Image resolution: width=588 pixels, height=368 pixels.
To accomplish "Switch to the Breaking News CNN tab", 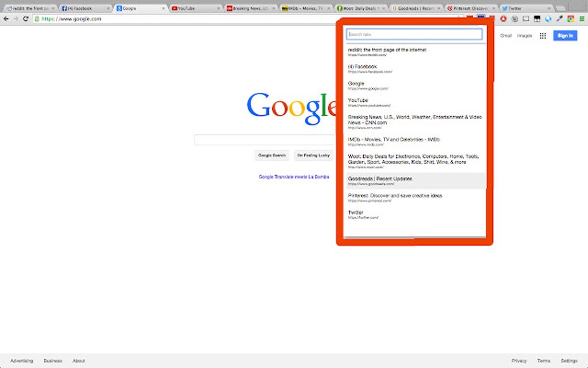I will [x=248, y=8].
